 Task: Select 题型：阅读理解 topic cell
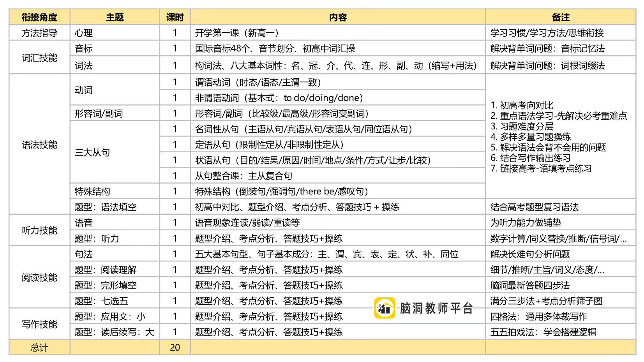coord(115,269)
